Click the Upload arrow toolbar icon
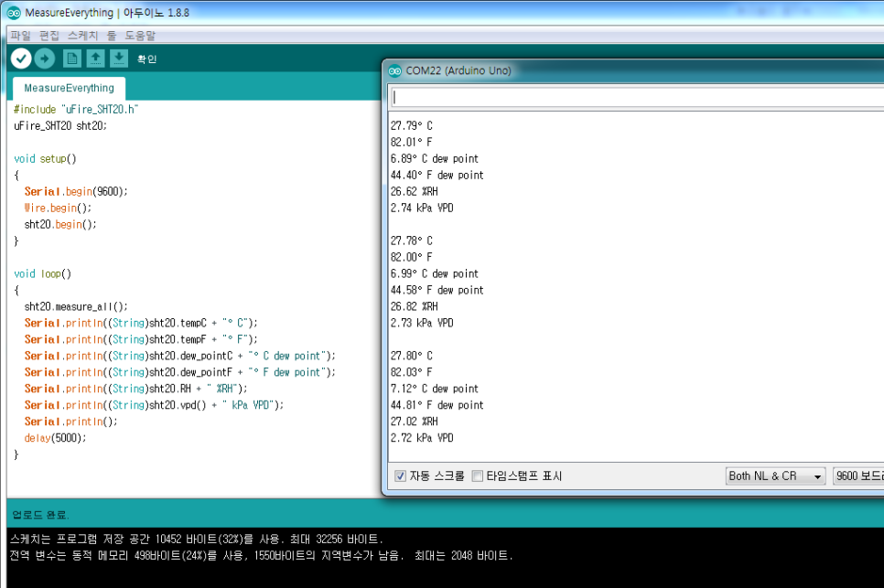Image resolution: width=884 pixels, height=588 pixels. coord(45,59)
